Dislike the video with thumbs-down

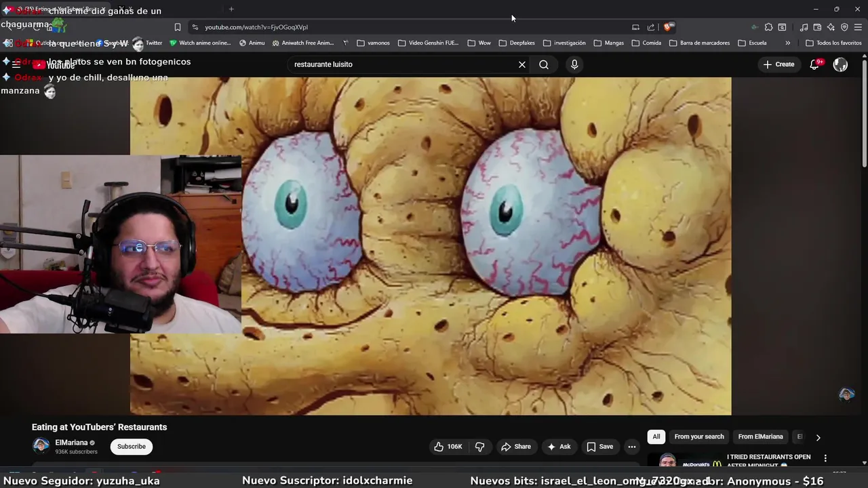[x=480, y=447]
